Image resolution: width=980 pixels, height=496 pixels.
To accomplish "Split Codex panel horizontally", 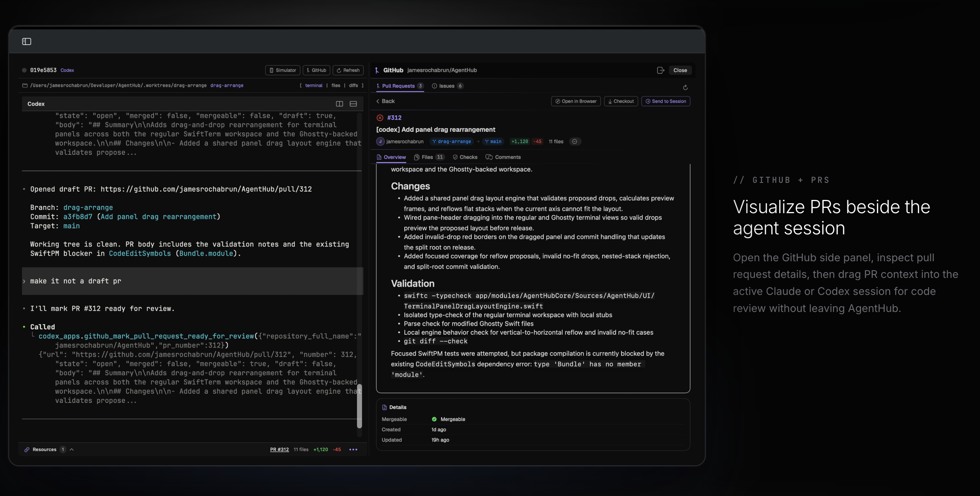I will (x=353, y=104).
